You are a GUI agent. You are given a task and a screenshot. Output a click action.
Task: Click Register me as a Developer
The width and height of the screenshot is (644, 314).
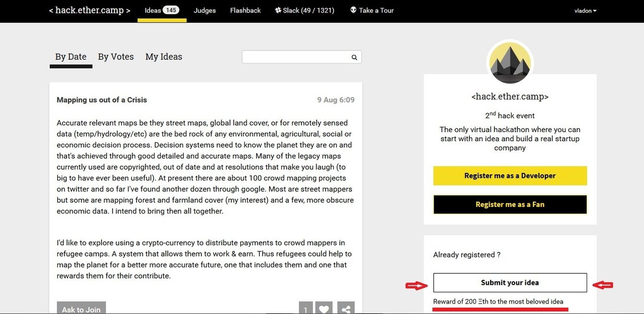(x=510, y=176)
